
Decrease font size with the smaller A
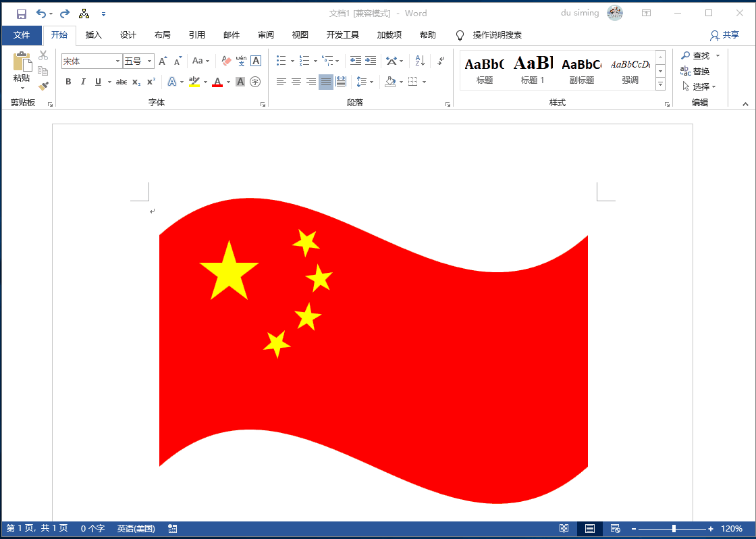tap(178, 61)
